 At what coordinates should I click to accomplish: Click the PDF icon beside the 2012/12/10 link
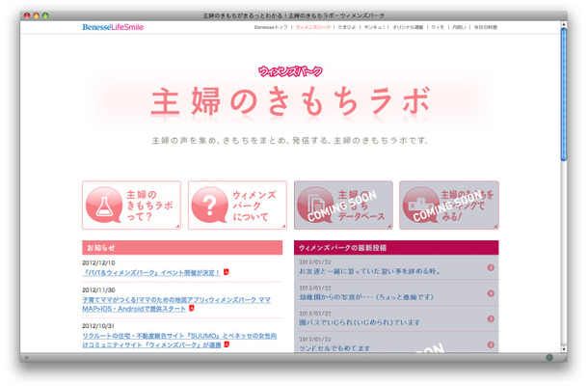tap(227, 272)
